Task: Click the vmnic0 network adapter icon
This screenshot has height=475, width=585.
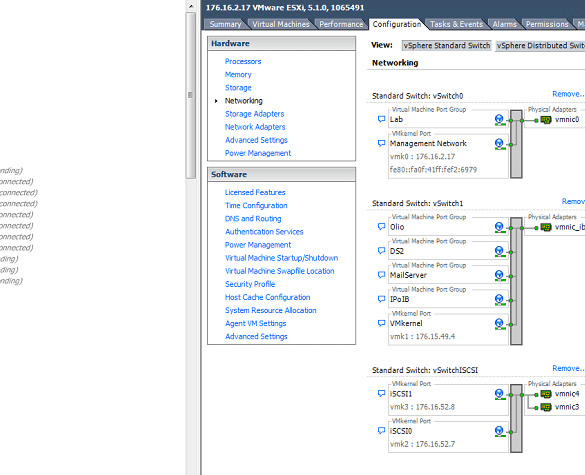Action: click(546, 120)
